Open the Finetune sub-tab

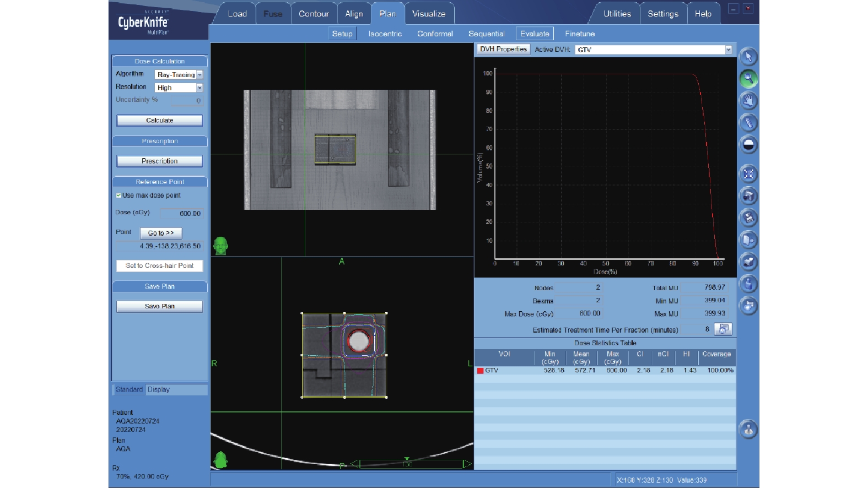(x=579, y=34)
